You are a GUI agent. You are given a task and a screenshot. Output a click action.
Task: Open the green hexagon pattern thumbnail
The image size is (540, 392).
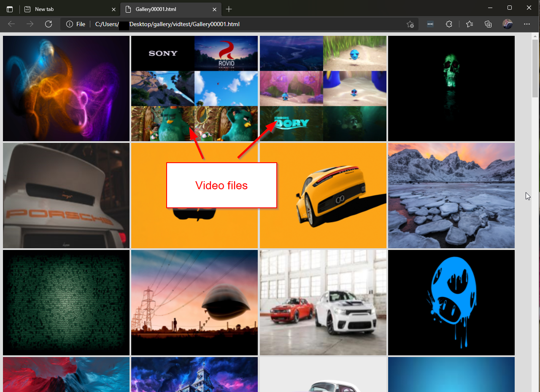(x=66, y=303)
